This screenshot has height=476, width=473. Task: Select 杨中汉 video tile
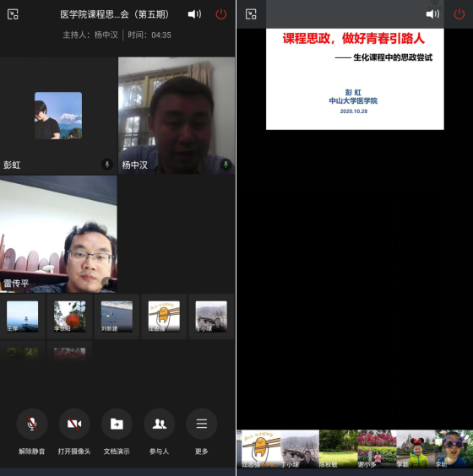(x=177, y=116)
